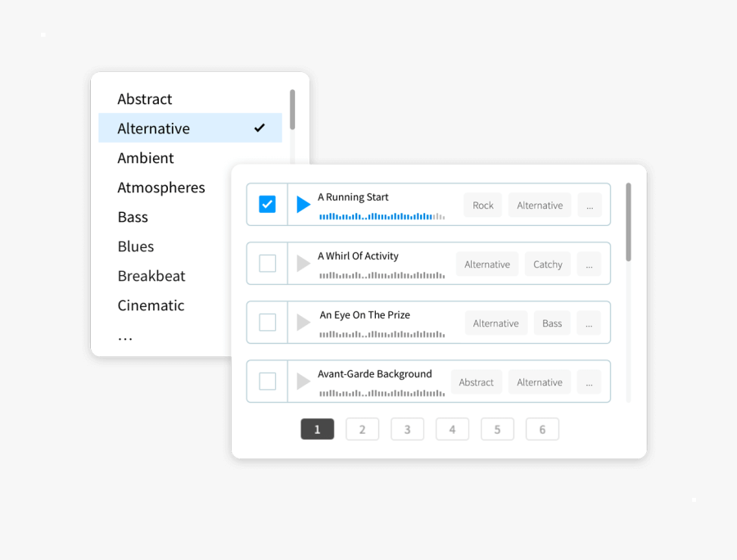Play the track A Running Start
Image resolution: width=737 pixels, height=560 pixels.
click(303, 205)
